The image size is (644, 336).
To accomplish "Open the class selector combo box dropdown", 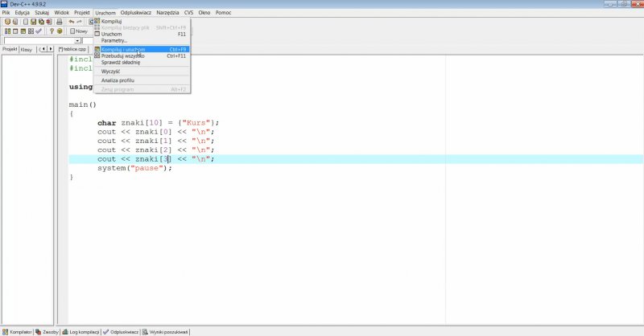I will click(77, 40).
